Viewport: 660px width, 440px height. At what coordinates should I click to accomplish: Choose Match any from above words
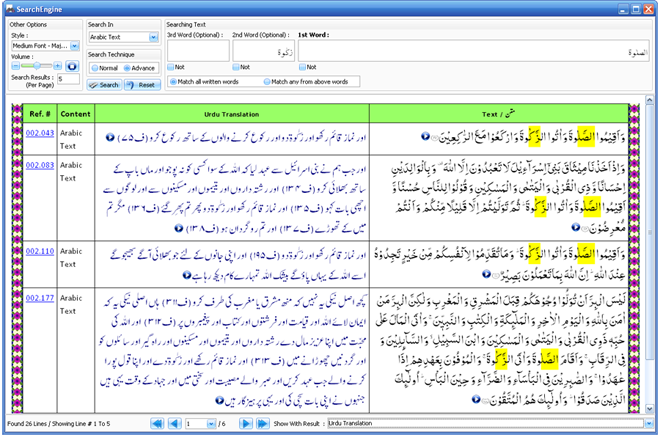[267, 82]
